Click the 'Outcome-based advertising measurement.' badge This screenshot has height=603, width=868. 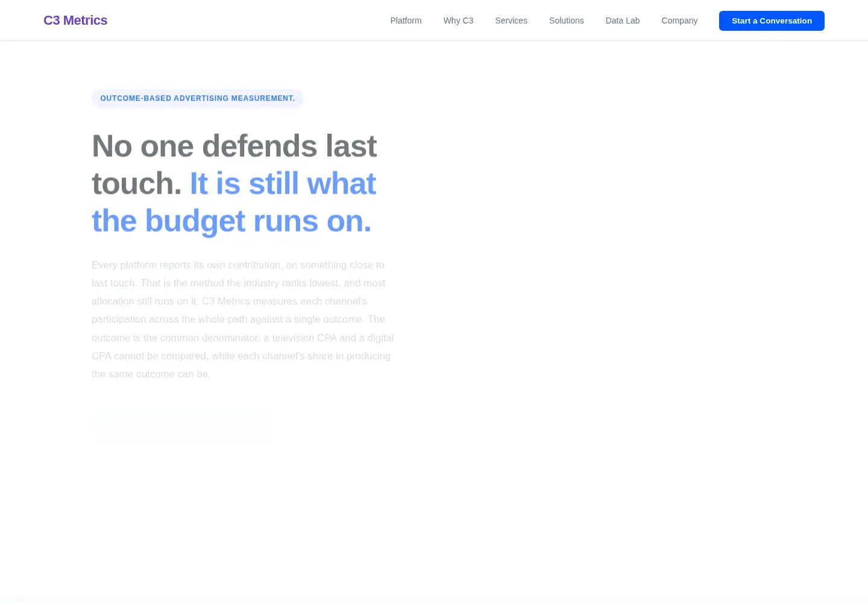click(x=198, y=98)
